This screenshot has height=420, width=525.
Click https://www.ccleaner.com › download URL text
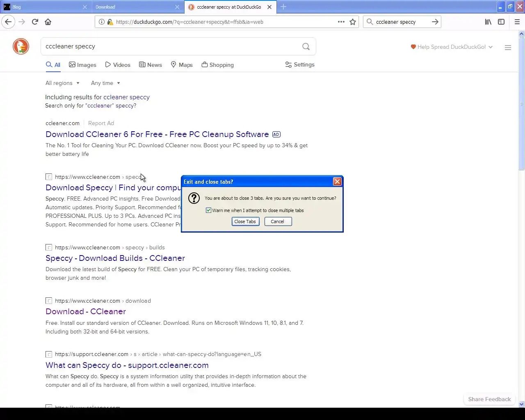(x=103, y=301)
